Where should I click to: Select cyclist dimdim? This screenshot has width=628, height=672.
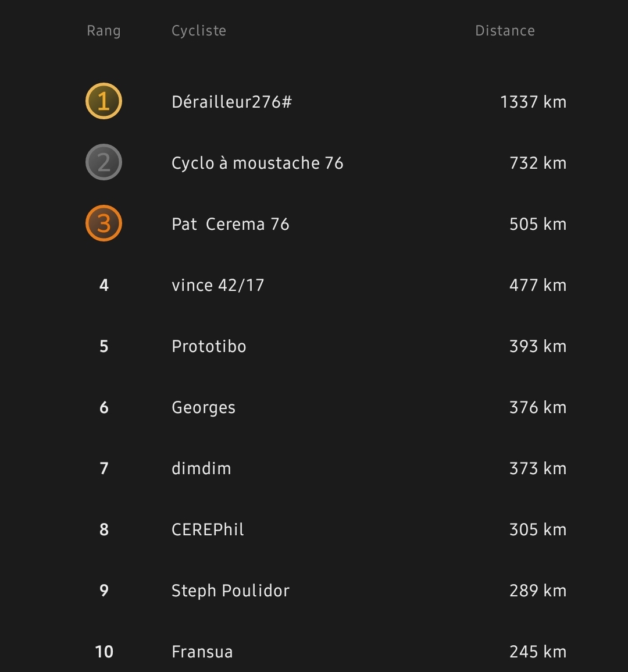[x=201, y=468]
